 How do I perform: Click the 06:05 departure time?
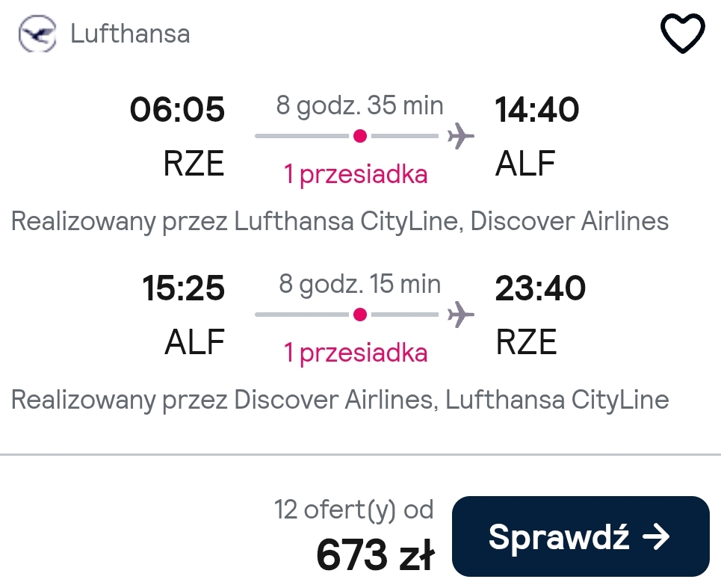178,109
